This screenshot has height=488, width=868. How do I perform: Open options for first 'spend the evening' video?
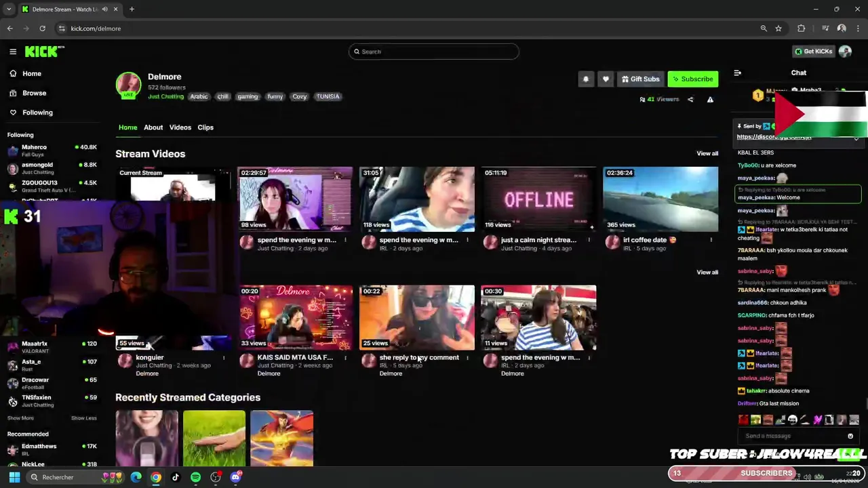(x=345, y=240)
